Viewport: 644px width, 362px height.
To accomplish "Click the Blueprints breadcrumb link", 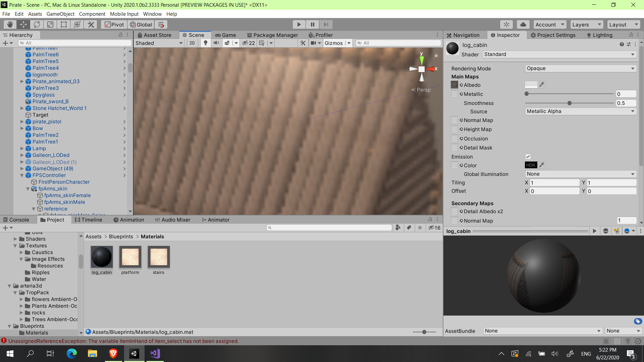I will pos(121,236).
